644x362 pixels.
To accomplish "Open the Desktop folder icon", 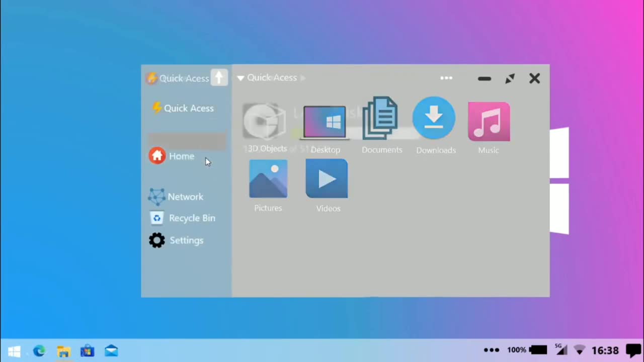I will tap(325, 122).
